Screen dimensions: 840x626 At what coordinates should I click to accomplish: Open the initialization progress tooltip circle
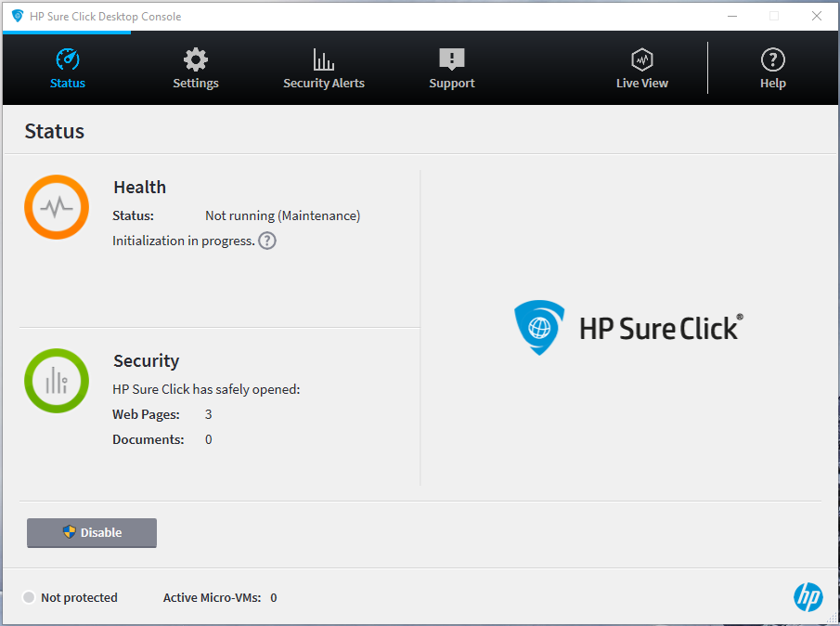(x=266, y=241)
